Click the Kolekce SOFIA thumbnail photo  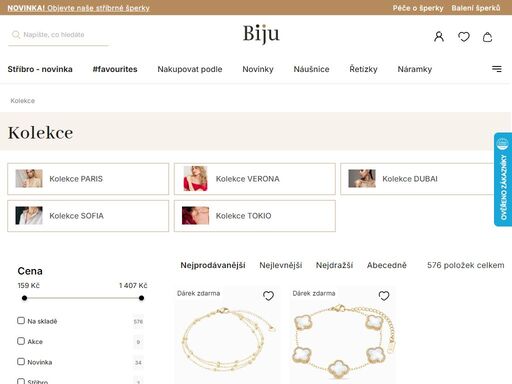pos(29,215)
